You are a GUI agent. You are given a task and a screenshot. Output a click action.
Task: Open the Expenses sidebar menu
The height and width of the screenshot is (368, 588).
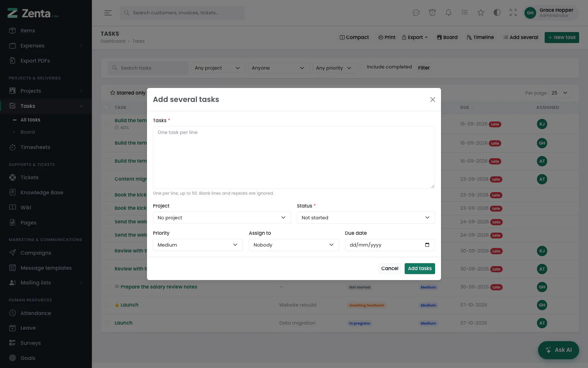pos(46,46)
